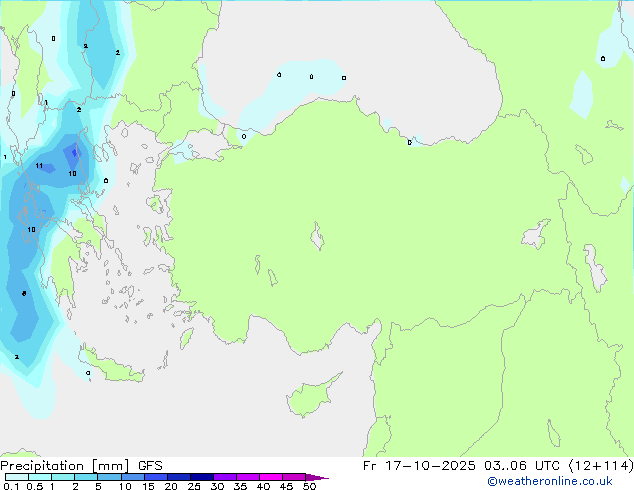634x490 pixels.
Task: Click the 20–25 mm dark blue swatch
Action: coord(179,477)
